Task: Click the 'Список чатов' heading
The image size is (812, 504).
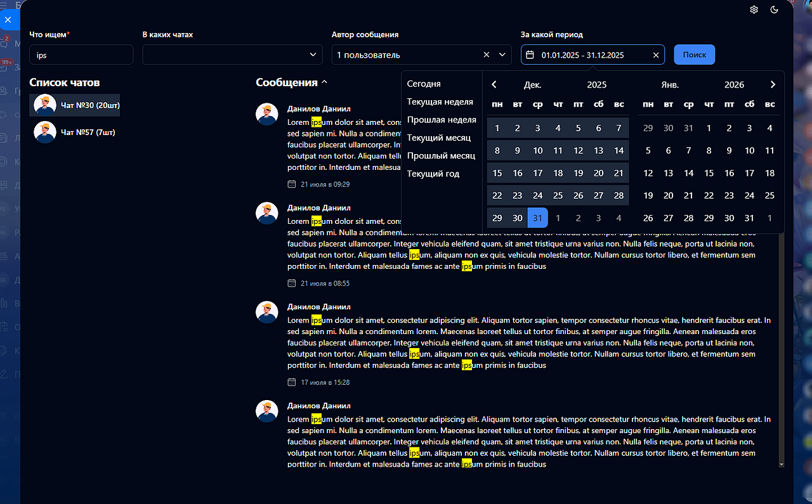Action: [65, 82]
